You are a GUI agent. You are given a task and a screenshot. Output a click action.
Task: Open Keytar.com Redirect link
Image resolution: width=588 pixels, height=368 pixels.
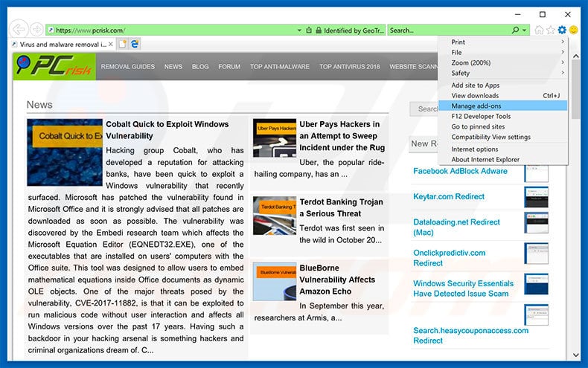pyautogui.click(x=449, y=196)
